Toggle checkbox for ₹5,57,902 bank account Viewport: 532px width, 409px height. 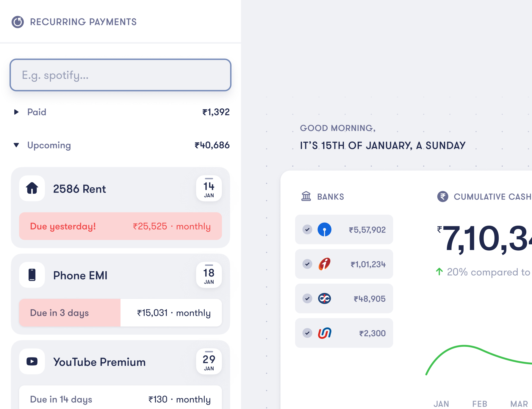[307, 230]
